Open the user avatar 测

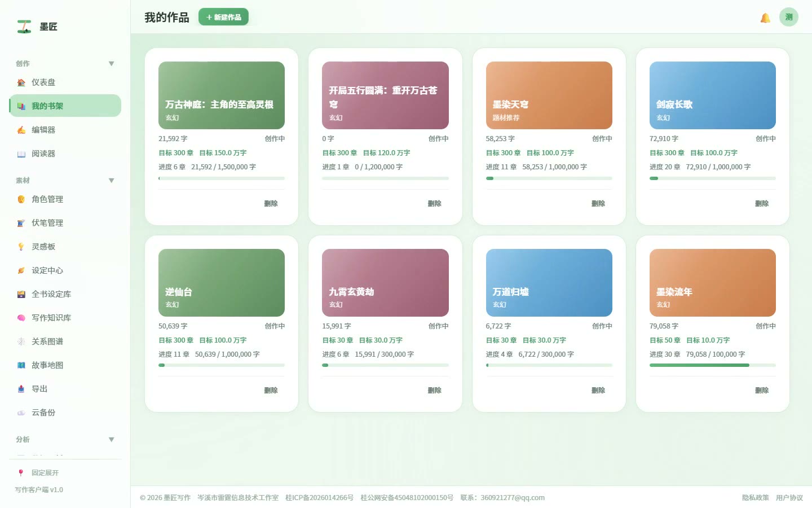coord(789,17)
